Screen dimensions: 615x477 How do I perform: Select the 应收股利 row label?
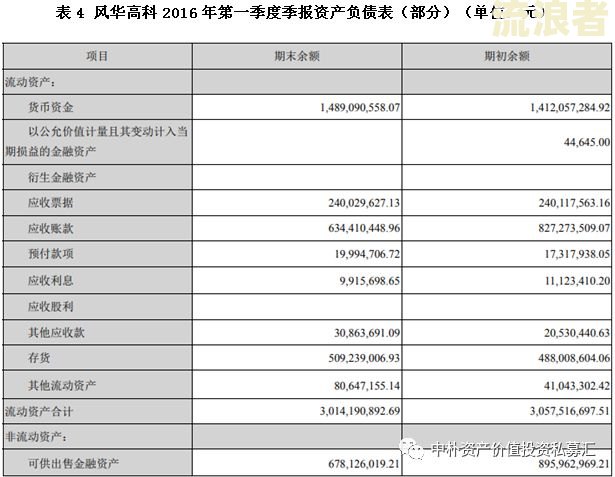tap(51, 306)
